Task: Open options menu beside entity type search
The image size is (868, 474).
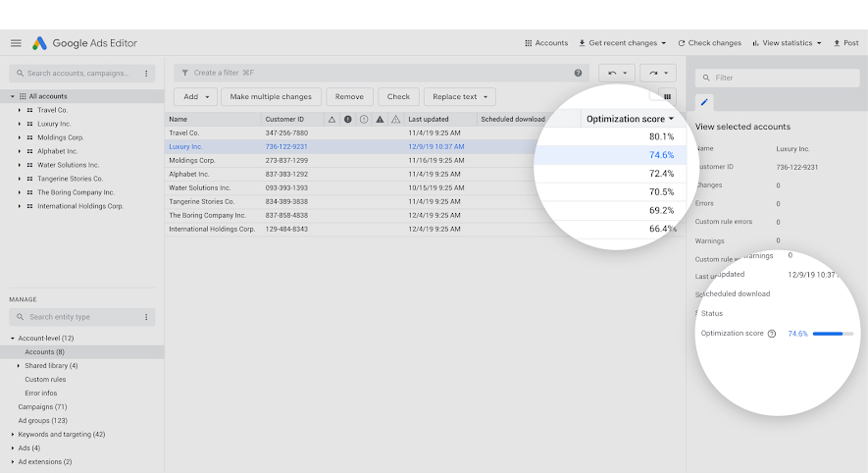Action: click(146, 317)
